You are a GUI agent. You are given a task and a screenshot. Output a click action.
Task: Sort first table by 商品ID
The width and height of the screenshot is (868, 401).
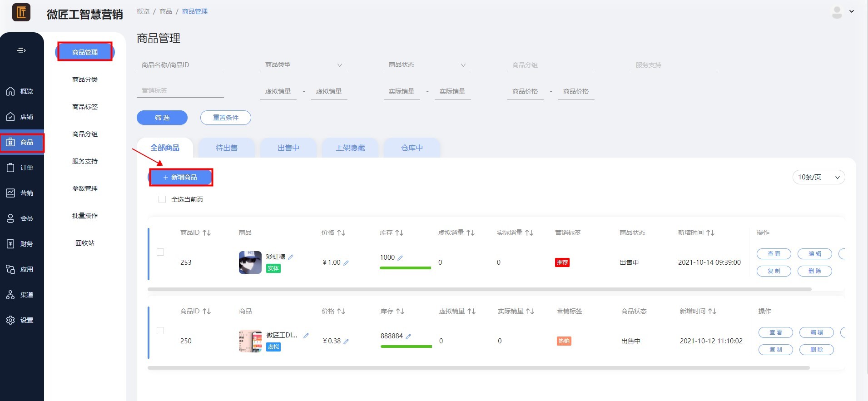(207, 233)
